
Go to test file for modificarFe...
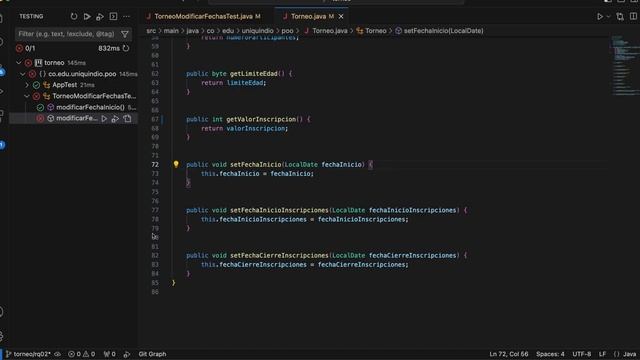point(127,118)
